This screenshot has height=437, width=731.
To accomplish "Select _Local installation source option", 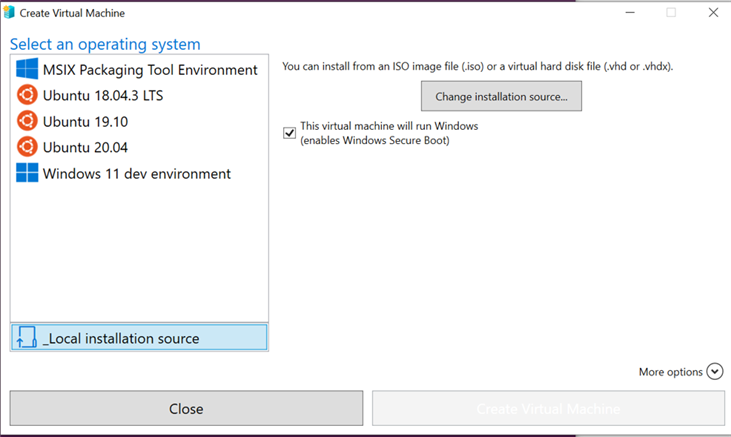I will [x=139, y=337].
